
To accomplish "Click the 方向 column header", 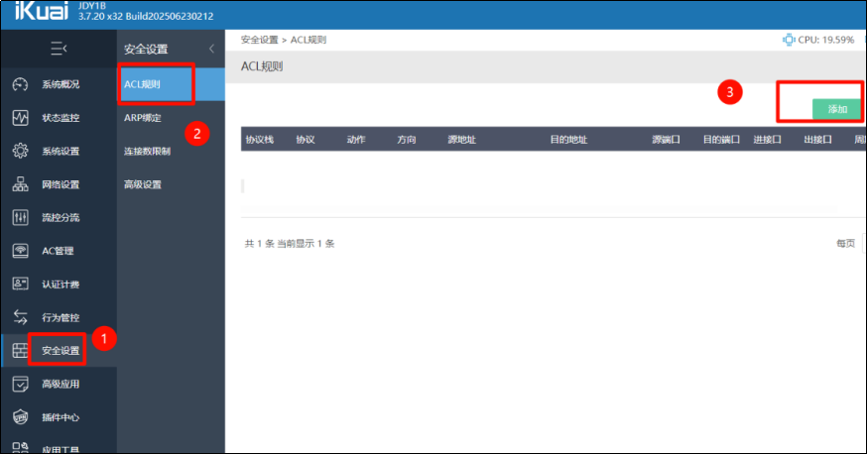I will tap(407, 140).
